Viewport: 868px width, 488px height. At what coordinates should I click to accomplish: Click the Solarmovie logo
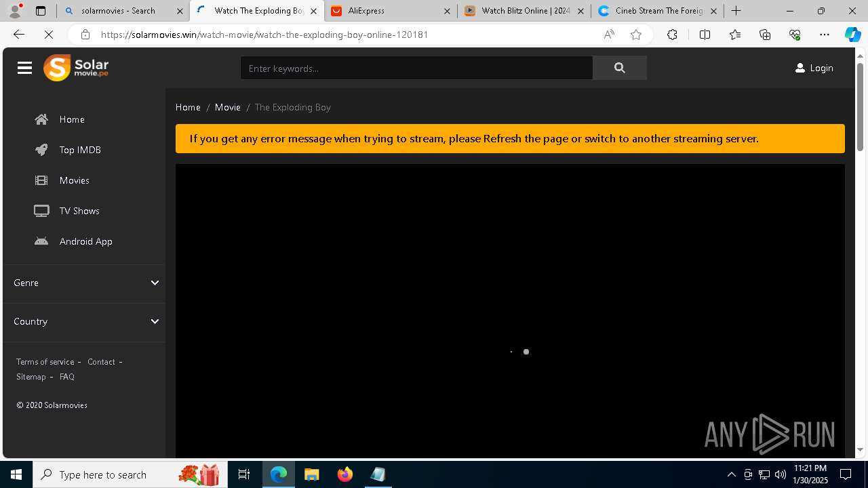coord(76,68)
